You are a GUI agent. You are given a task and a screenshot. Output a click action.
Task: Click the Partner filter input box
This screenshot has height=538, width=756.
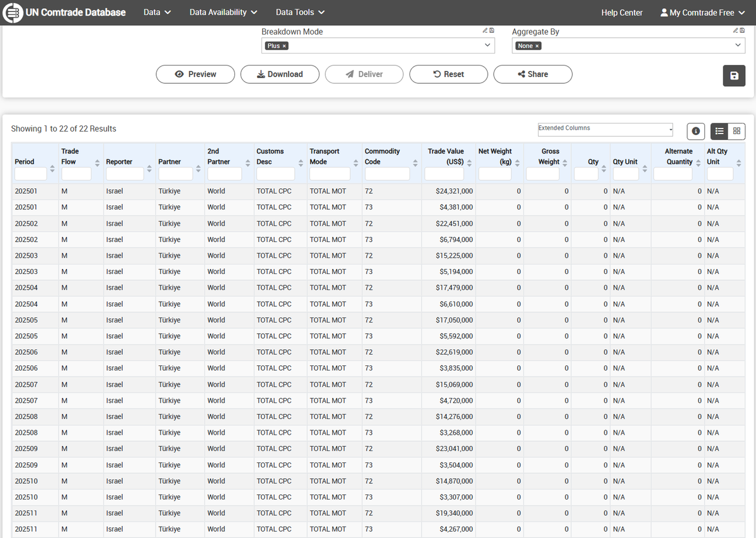(175, 174)
